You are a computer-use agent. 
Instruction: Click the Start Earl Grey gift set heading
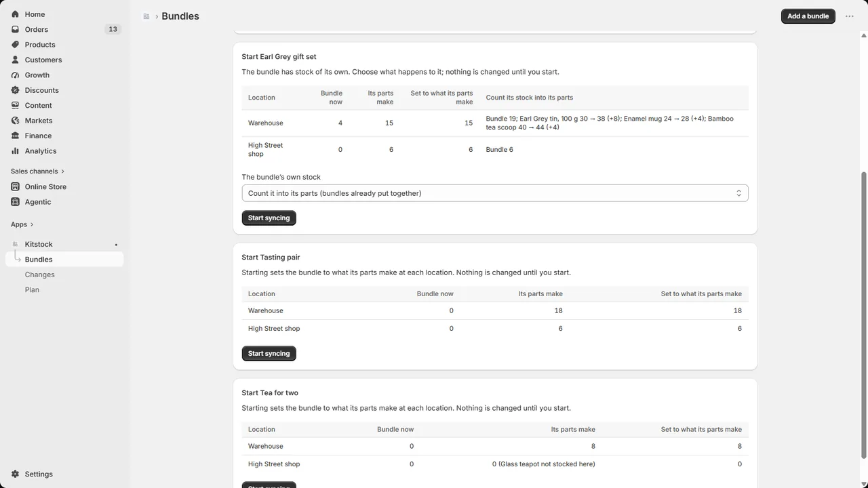coord(279,57)
